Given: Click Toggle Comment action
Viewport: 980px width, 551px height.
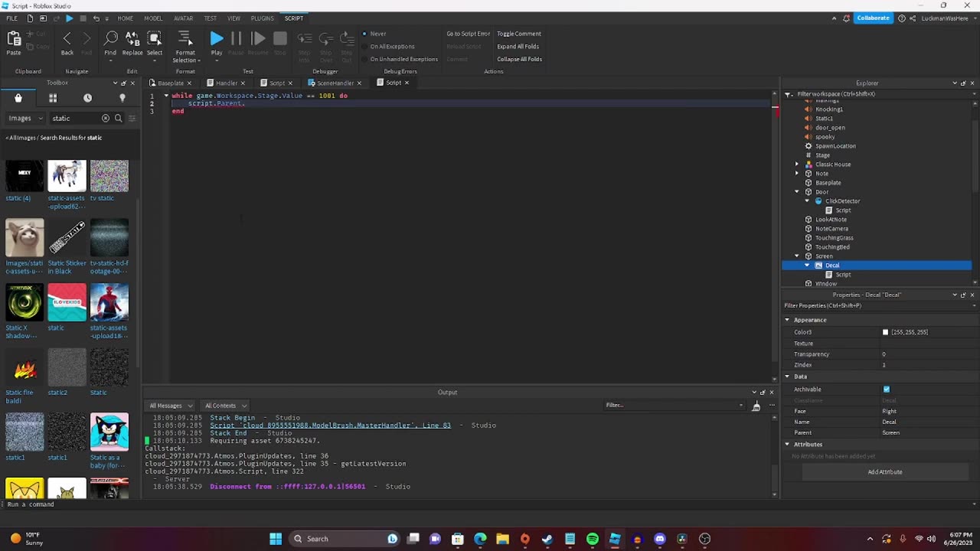Looking at the screenshot, I should pos(519,34).
